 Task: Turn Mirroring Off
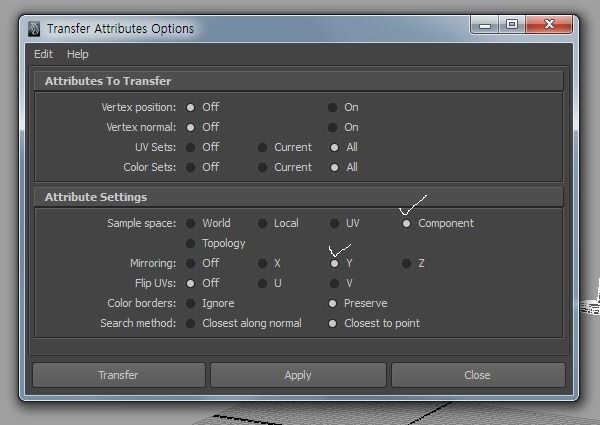tap(190, 263)
